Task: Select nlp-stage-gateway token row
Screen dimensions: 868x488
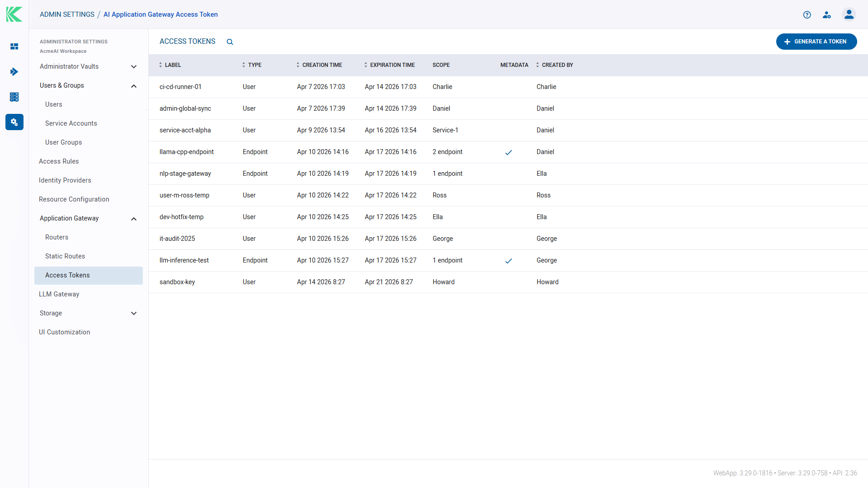Action: click(508, 174)
